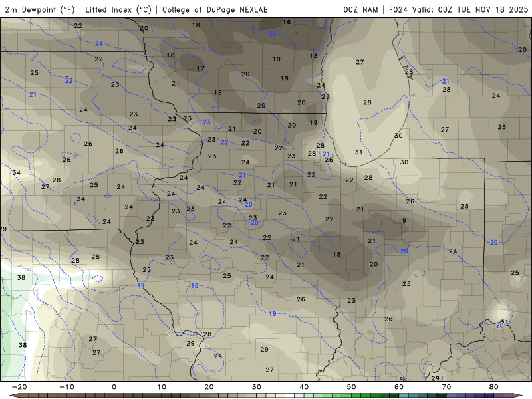Click the '-10' color scale label
This screenshot has width=532, height=399.
66,387
